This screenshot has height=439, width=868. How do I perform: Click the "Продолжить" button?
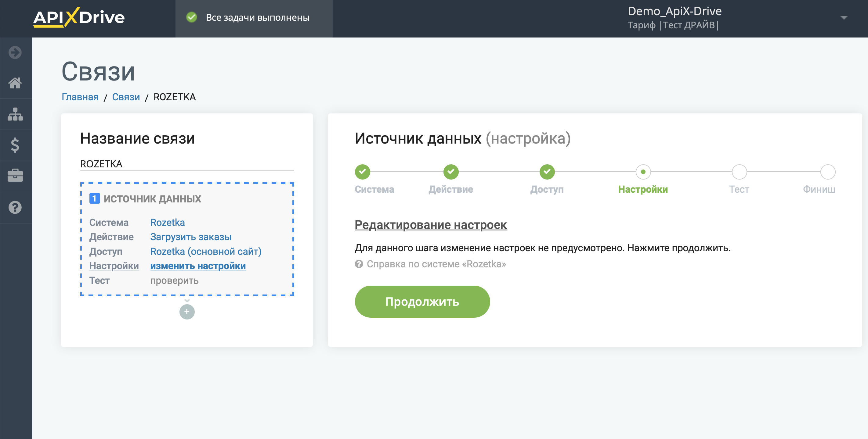pyautogui.click(x=422, y=302)
